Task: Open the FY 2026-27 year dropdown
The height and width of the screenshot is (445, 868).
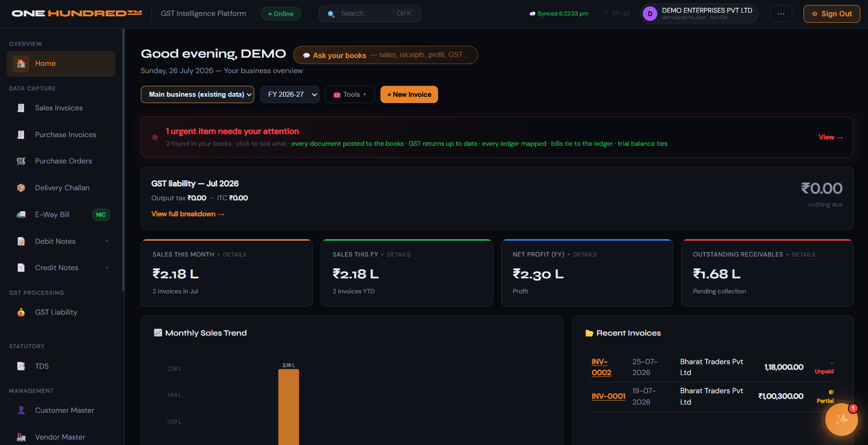Action: point(290,94)
